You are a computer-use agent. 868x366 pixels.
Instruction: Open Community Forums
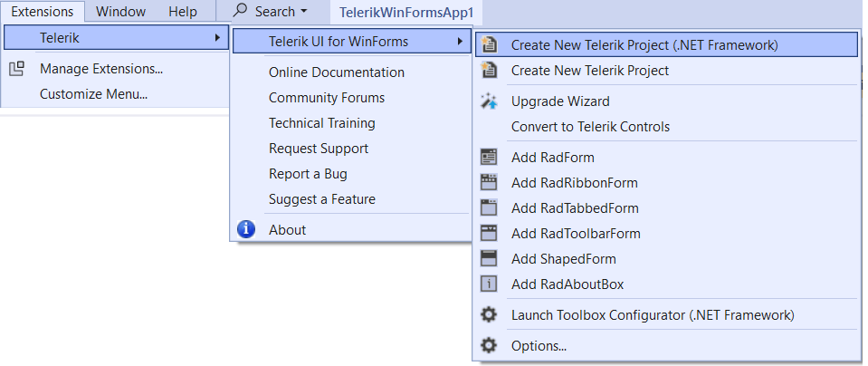[351, 98]
